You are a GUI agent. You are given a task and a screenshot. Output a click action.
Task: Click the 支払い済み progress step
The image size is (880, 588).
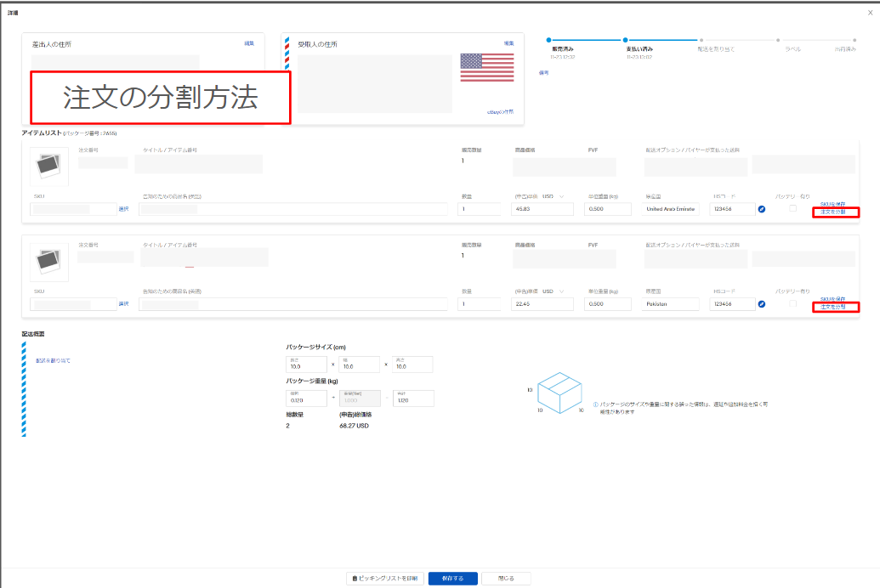(x=626, y=40)
